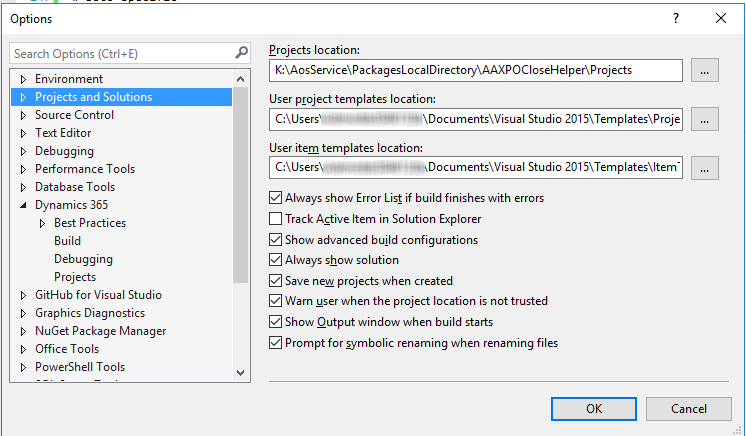Uncheck Always show solution
This screenshot has height=436, width=746.
click(x=276, y=260)
